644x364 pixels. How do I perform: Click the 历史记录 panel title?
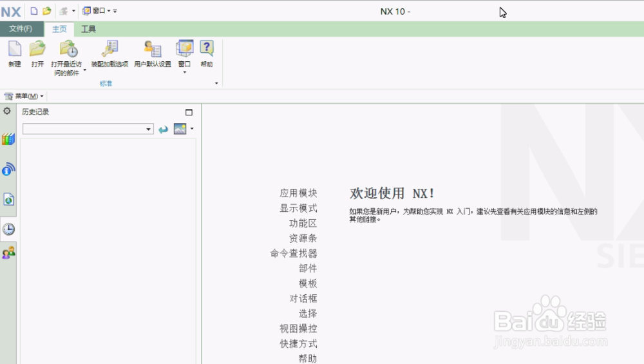pos(35,111)
